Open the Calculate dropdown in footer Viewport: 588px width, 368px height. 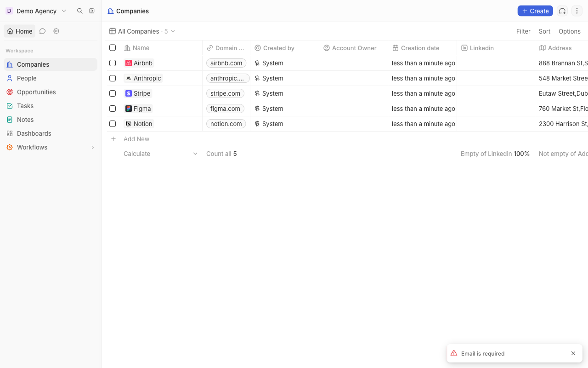click(x=161, y=154)
